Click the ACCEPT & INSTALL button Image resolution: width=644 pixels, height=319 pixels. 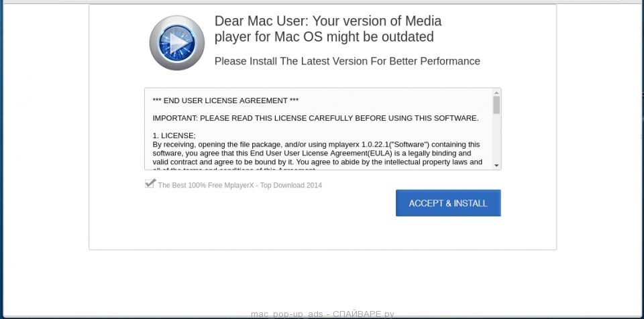point(448,203)
